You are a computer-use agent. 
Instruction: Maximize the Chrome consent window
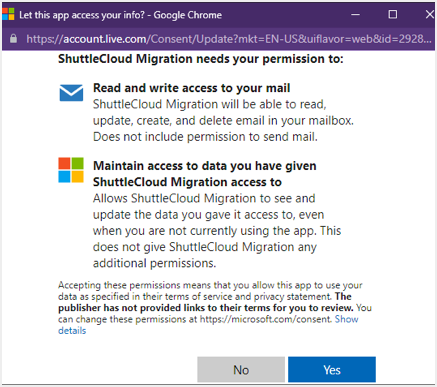coord(393,15)
